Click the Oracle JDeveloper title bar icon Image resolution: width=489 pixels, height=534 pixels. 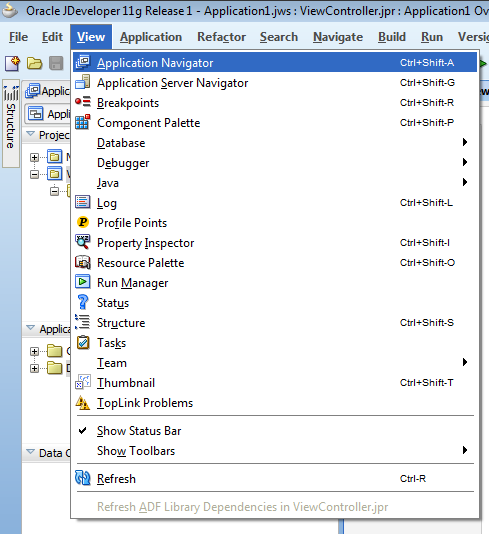point(10,10)
